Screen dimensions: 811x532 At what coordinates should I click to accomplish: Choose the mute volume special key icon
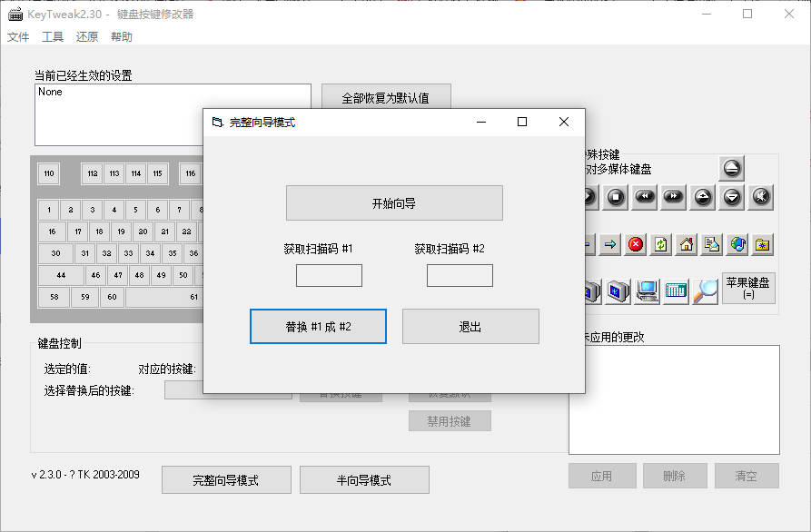tap(761, 197)
